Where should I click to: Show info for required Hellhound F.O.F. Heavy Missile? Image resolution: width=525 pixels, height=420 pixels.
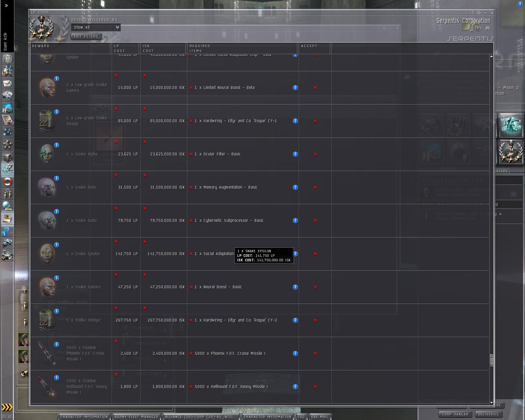tap(295, 387)
